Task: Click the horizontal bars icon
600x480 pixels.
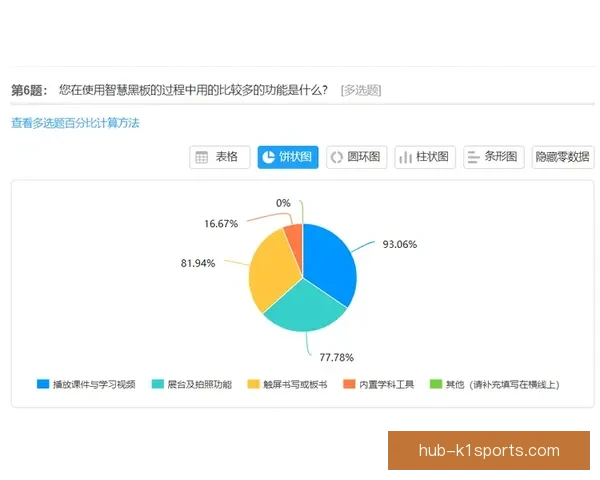Action: pyautogui.click(x=473, y=157)
